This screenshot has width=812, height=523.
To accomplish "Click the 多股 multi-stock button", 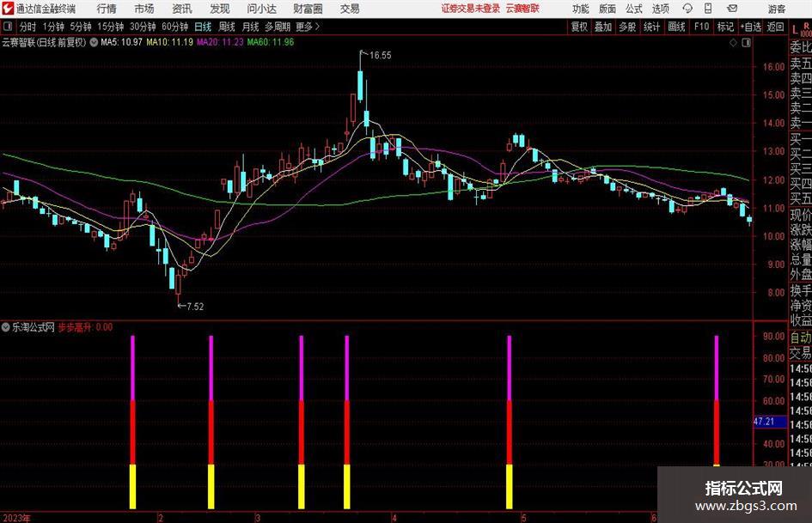I will [627, 27].
